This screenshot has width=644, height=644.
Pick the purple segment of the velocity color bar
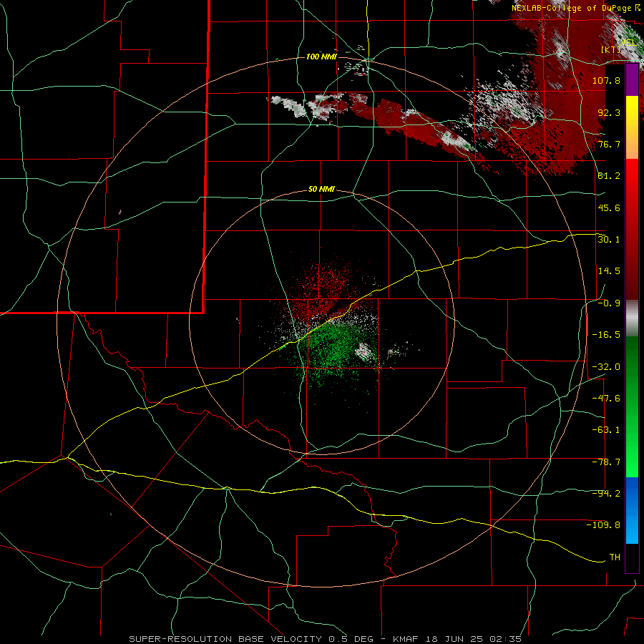pos(632,79)
